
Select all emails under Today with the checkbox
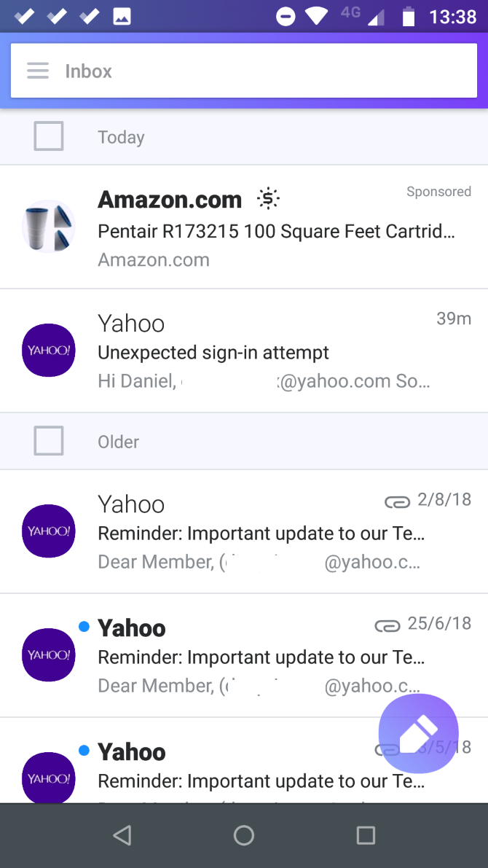point(48,135)
